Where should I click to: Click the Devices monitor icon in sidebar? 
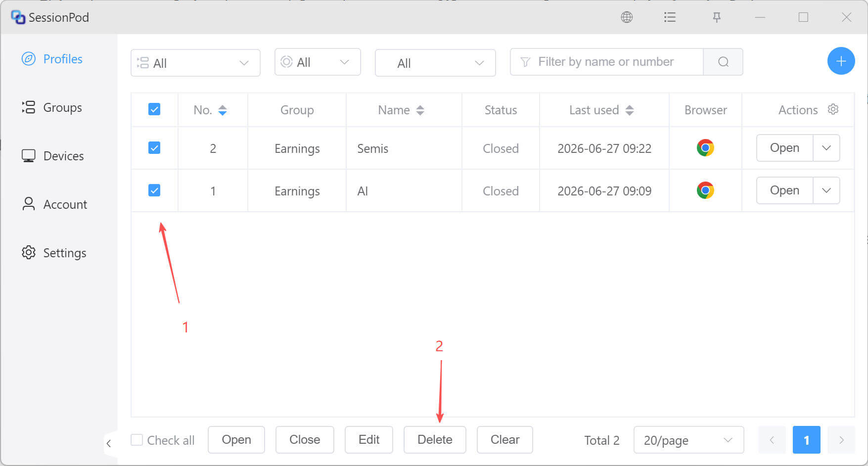[29, 156]
